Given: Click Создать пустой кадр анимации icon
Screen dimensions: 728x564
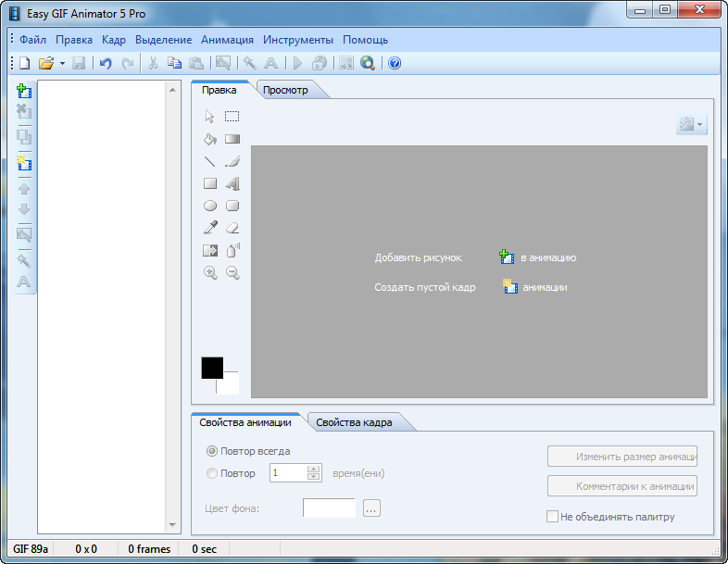Looking at the screenshot, I should click(x=510, y=286).
